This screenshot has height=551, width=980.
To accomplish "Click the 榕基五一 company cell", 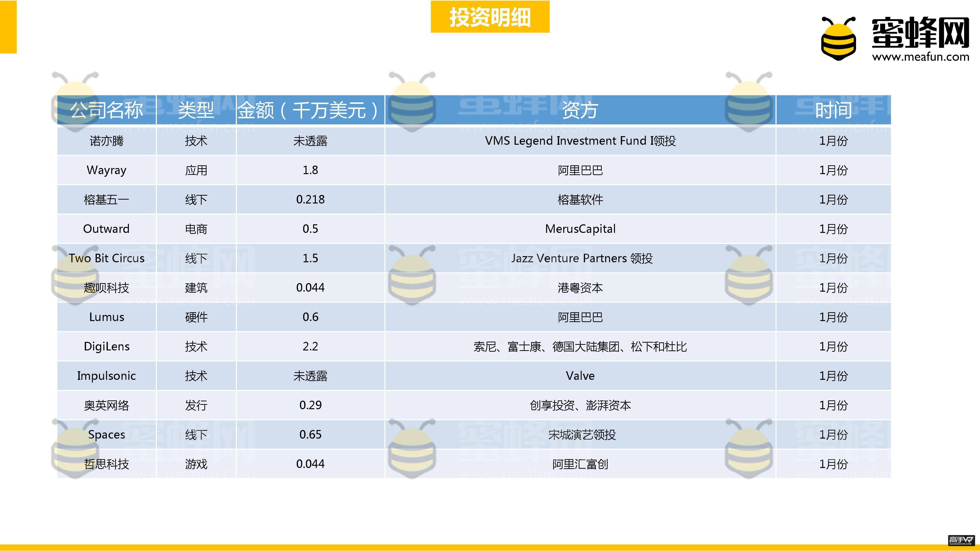I will (x=107, y=200).
